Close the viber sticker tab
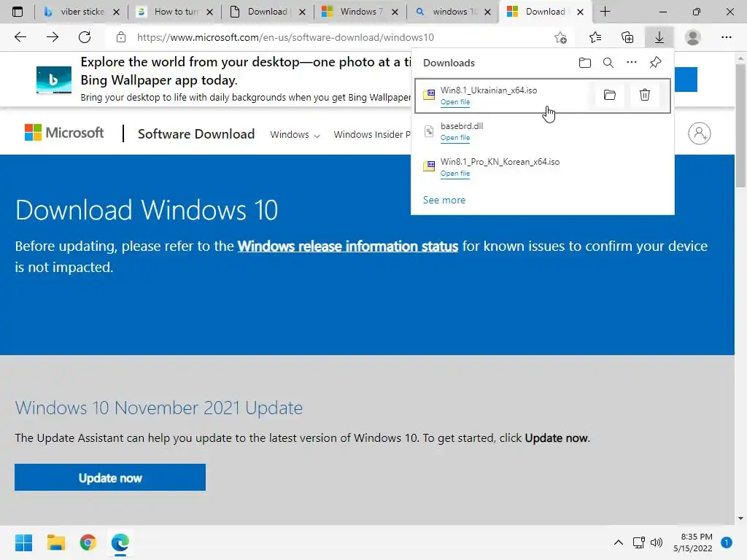The height and width of the screenshot is (560, 747). [x=116, y=12]
